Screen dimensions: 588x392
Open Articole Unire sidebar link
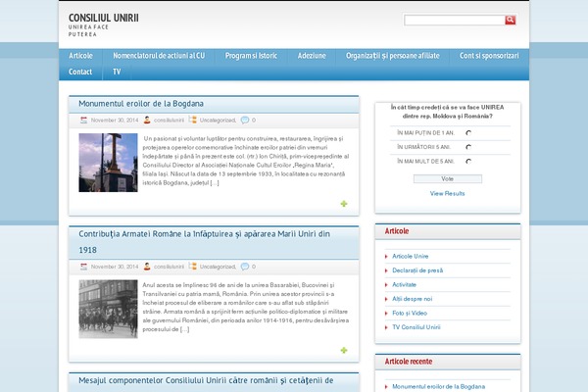click(411, 256)
